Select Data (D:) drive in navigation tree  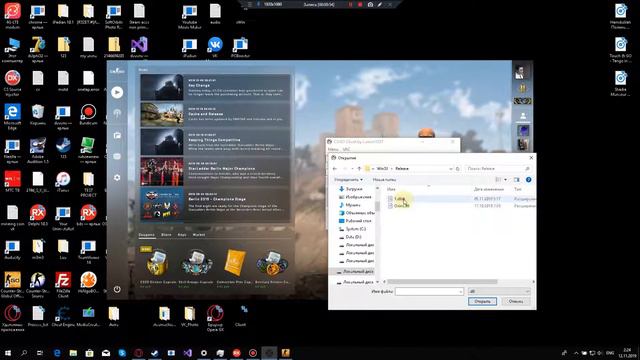(x=353, y=237)
